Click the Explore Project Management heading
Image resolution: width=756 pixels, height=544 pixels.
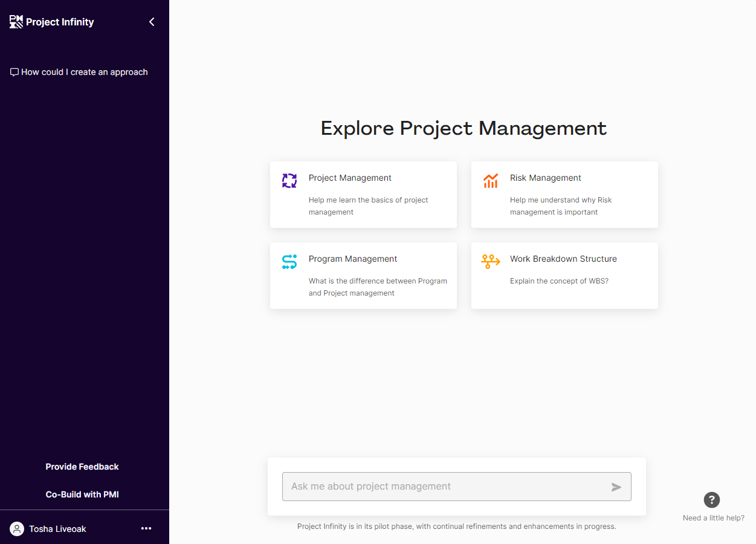(464, 128)
